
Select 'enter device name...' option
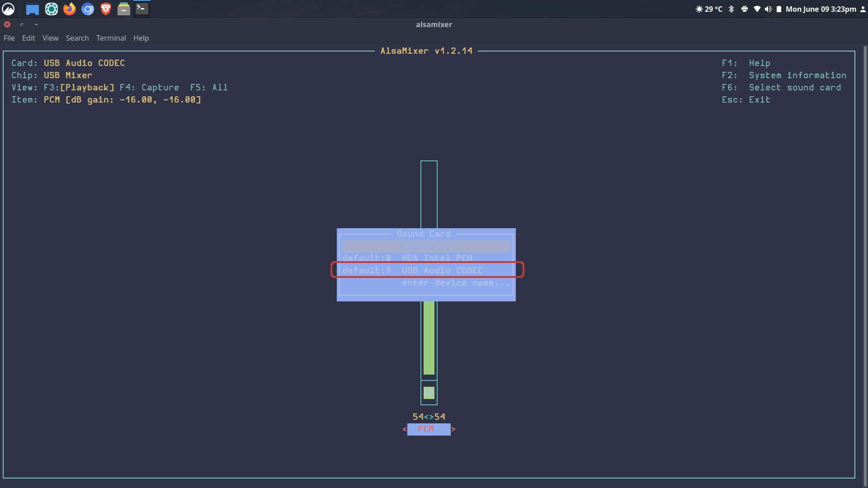coord(455,282)
